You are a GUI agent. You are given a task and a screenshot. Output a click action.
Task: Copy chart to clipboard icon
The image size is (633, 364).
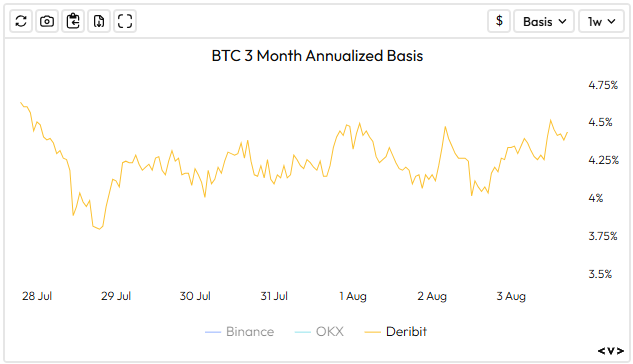point(73,21)
